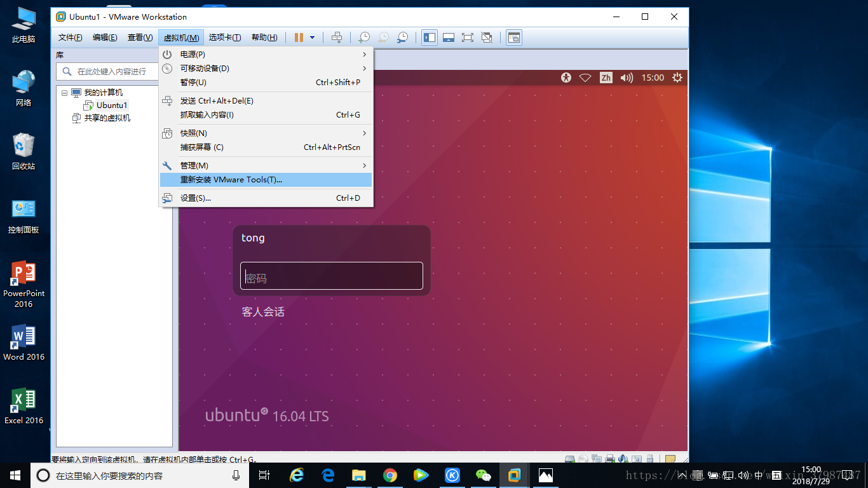Open Chrome from the taskbar

point(390,475)
